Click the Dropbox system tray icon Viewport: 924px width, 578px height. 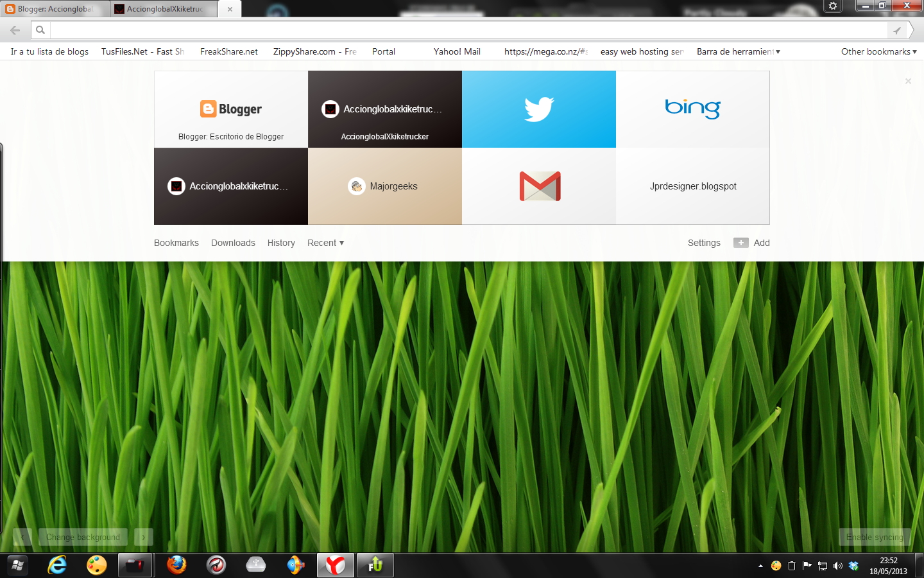click(853, 566)
